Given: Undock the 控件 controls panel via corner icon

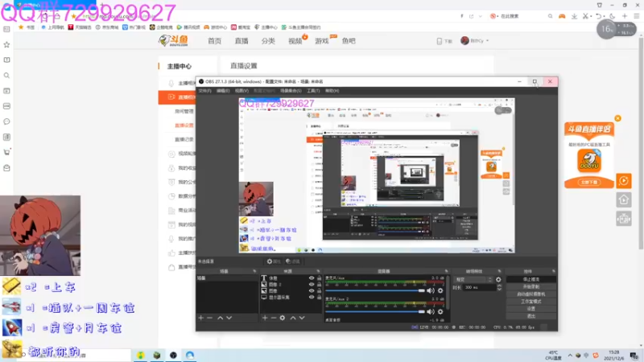Looking at the screenshot, I should (553, 271).
